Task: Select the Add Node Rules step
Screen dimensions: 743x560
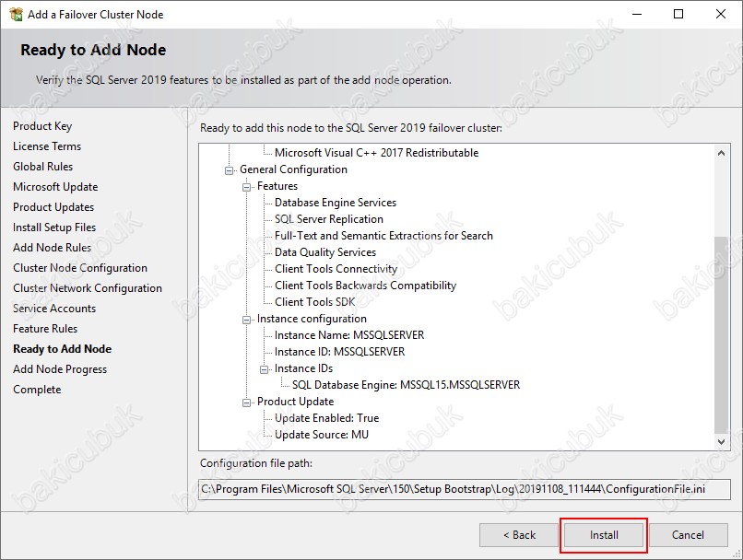Action: (53, 248)
